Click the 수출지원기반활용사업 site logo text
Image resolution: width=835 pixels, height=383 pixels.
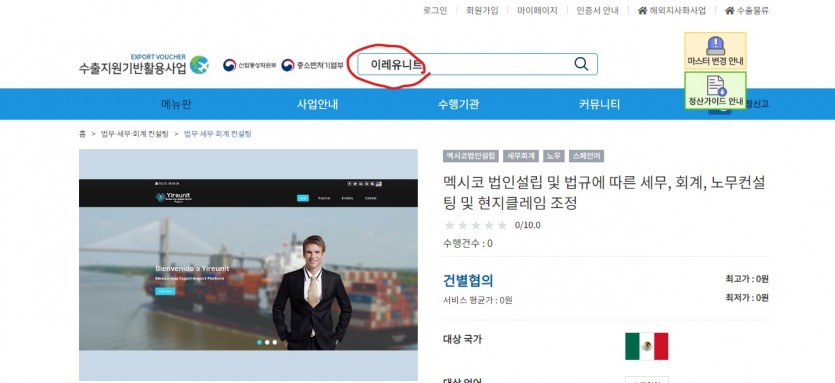[133, 68]
